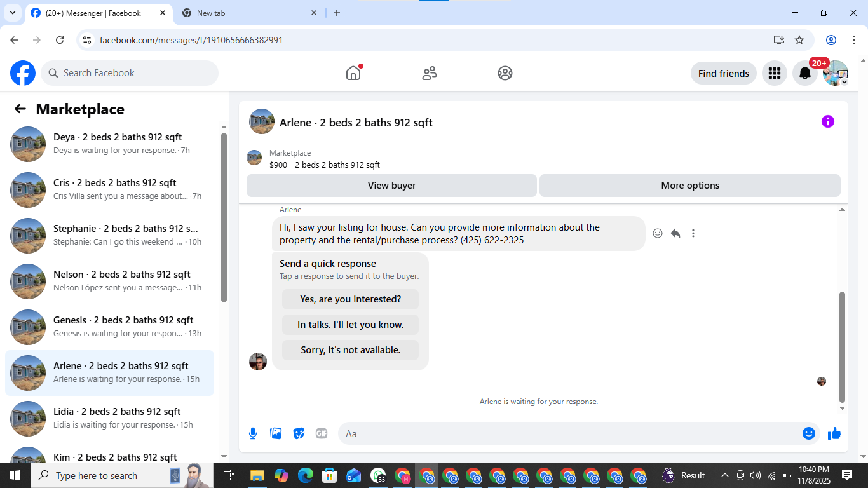Open a new browser tab
This screenshot has width=868, height=488.
point(337,13)
